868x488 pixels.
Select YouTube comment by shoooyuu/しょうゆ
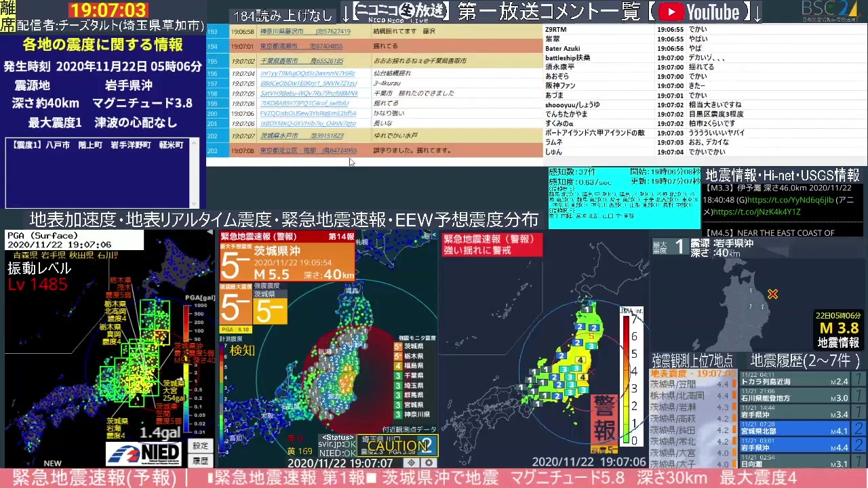coord(705,105)
